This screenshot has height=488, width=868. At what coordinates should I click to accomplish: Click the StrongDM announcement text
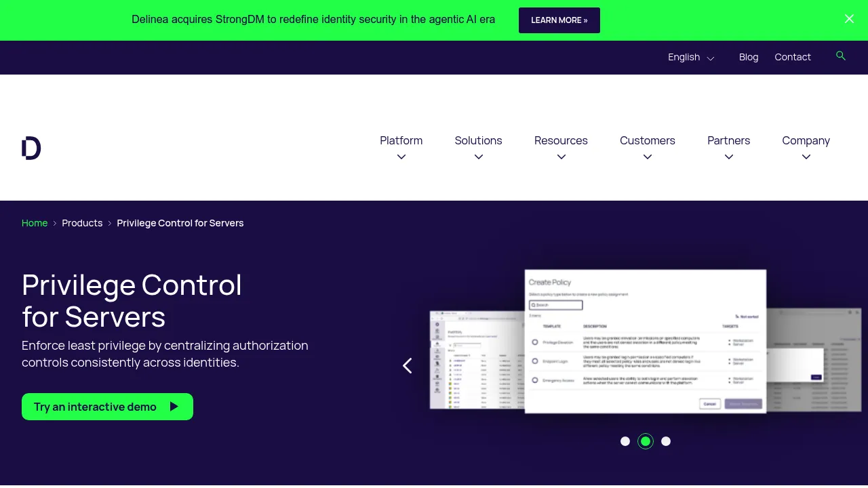313,20
